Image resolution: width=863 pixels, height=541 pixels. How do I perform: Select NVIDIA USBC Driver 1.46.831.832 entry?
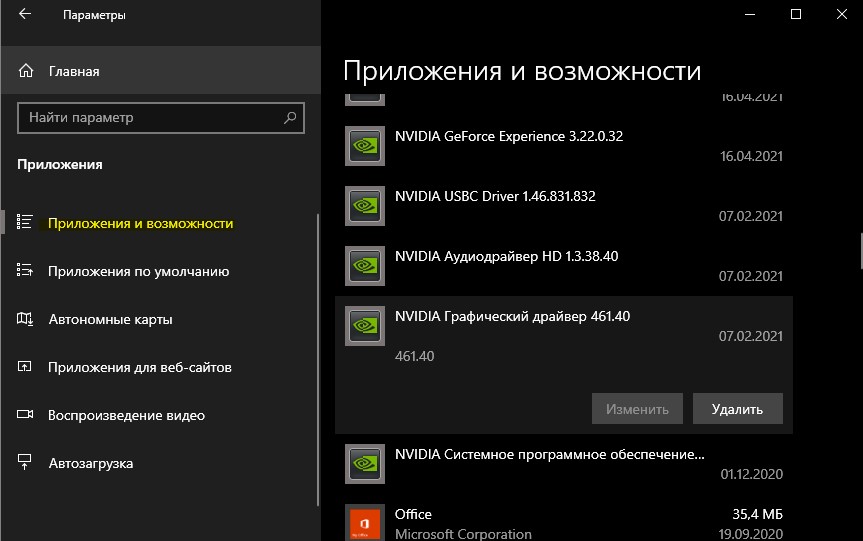(495, 196)
